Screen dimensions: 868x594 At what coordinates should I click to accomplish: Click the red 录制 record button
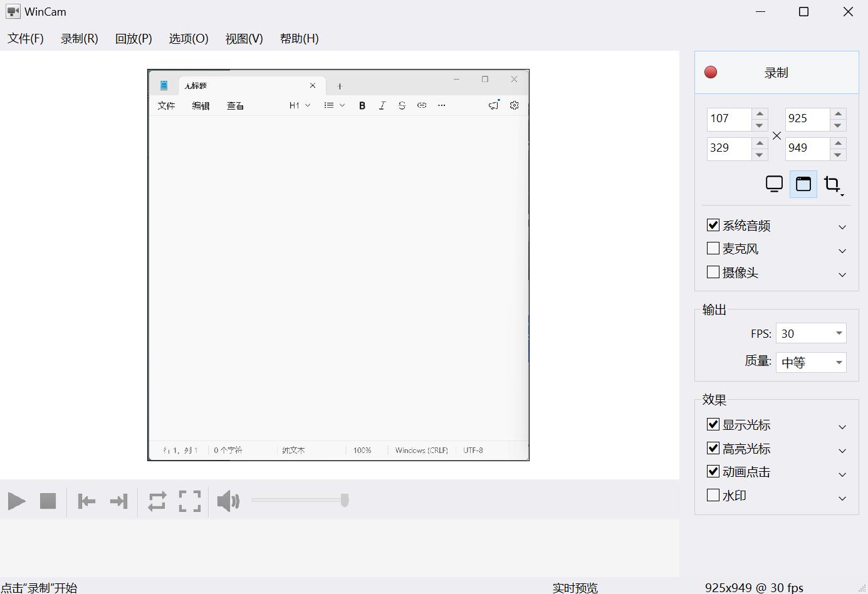[x=776, y=73]
